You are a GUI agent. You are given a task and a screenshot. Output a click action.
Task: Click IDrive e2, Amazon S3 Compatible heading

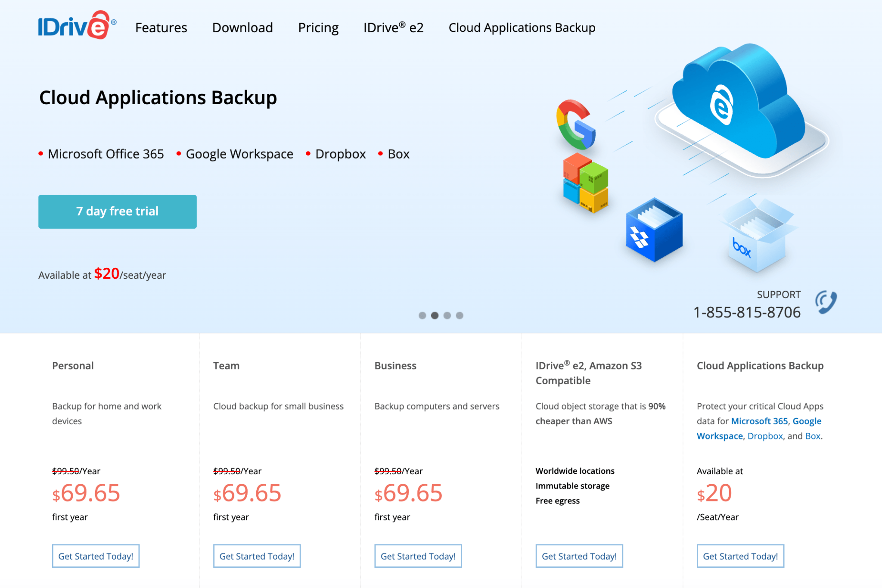click(589, 373)
